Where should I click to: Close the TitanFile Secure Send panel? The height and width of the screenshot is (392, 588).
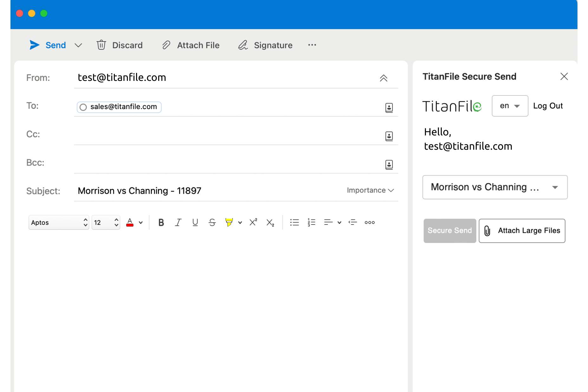[x=564, y=76]
